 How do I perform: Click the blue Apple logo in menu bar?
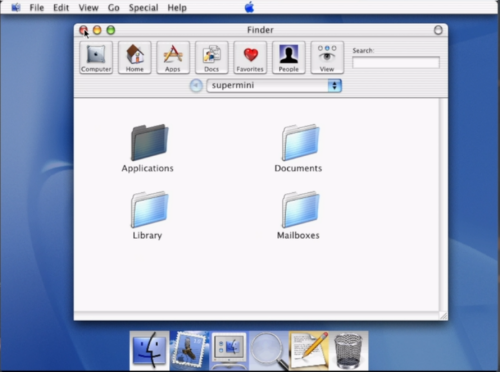tap(249, 7)
